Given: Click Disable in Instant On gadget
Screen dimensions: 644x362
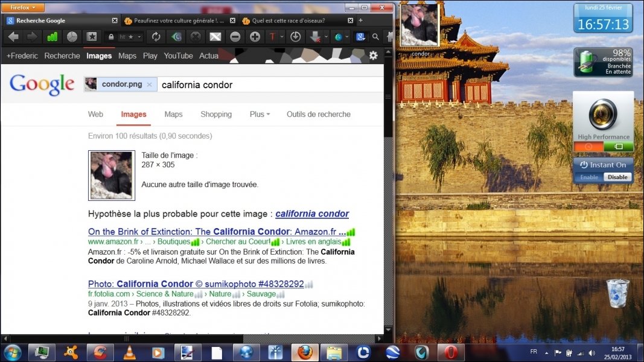Looking at the screenshot, I should coord(617,177).
